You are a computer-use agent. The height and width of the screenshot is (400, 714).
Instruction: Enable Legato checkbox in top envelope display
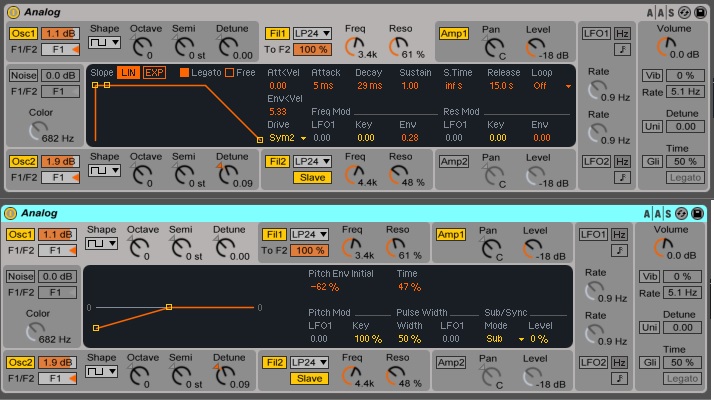point(184,72)
